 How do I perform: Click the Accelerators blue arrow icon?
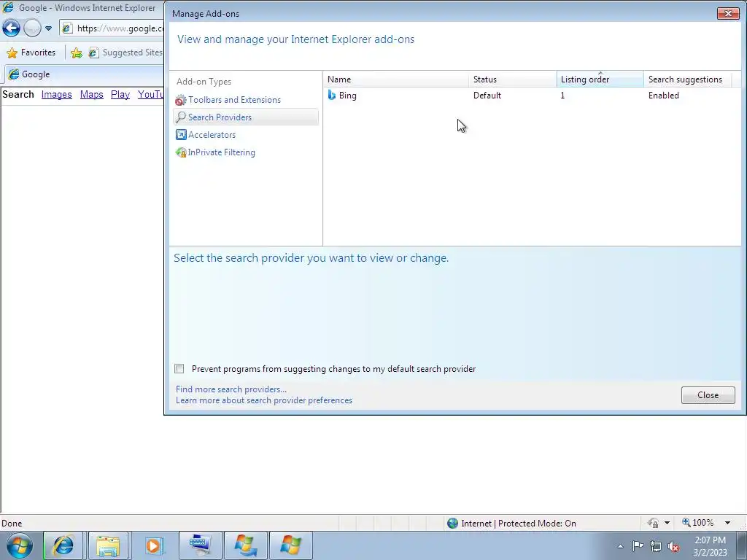pos(181,135)
